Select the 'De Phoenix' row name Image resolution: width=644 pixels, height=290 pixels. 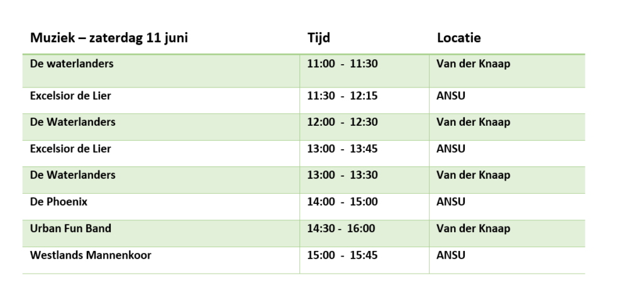pyautogui.click(x=58, y=202)
